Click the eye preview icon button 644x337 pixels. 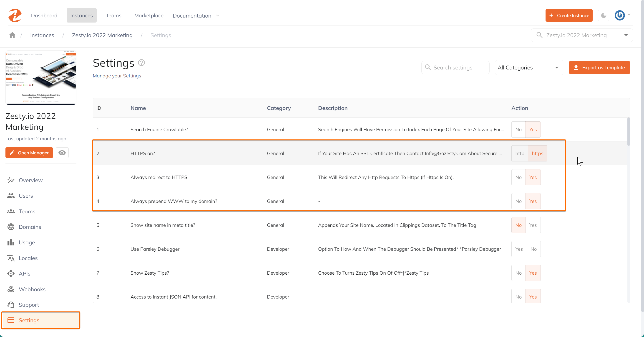pos(62,153)
